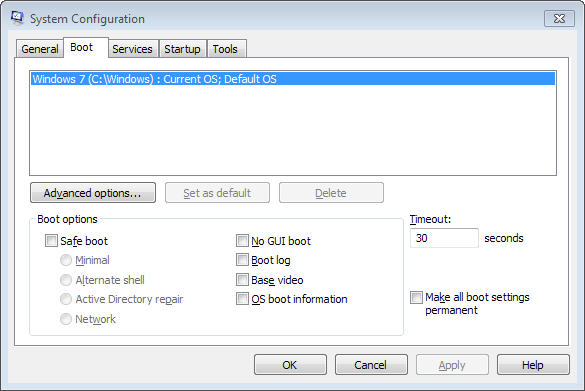Image resolution: width=585 pixels, height=391 pixels.
Task: Choose Active Directory repair option
Action: coord(66,299)
